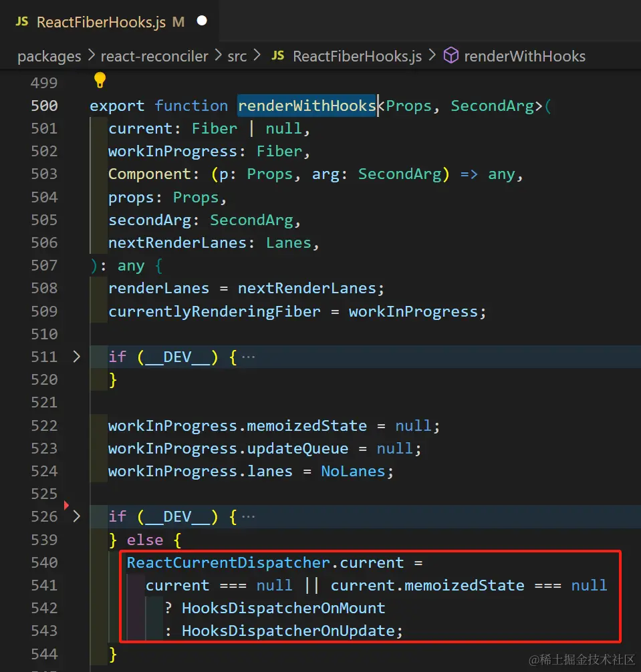Open the src breadcrumb segment
This screenshot has width=641, height=672.
[237, 56]
